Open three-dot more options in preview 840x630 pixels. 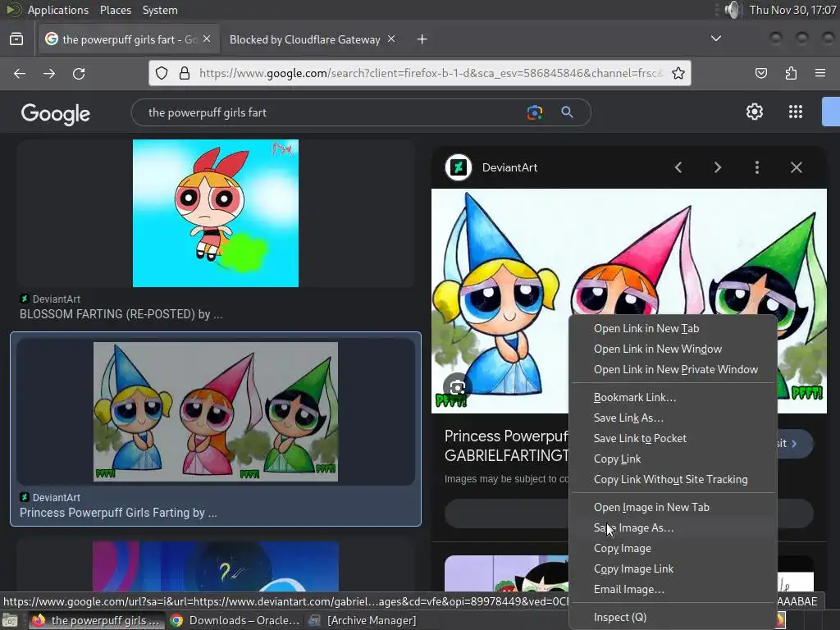[x=757, y=167]
